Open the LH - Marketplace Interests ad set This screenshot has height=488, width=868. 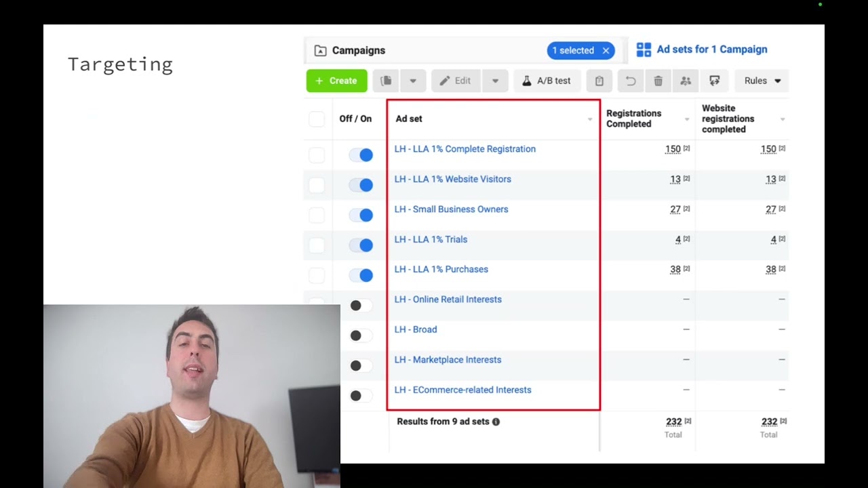[x=448, y=360]
